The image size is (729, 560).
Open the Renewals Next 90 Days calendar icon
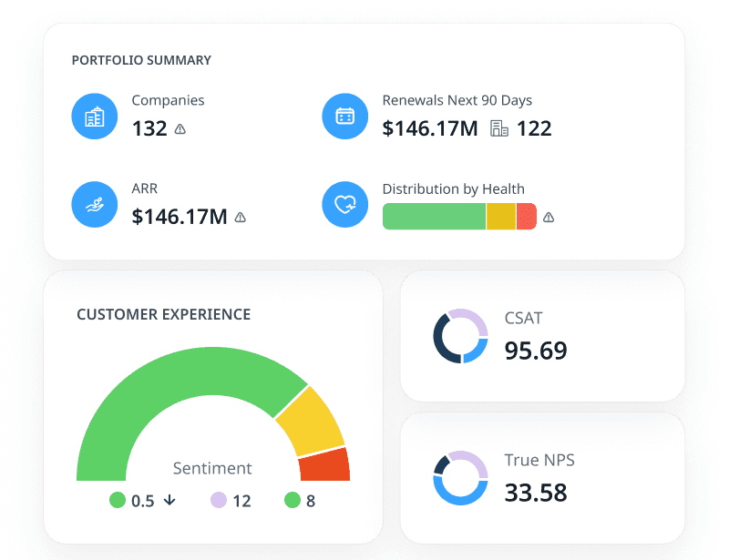[x=344, y=116]
